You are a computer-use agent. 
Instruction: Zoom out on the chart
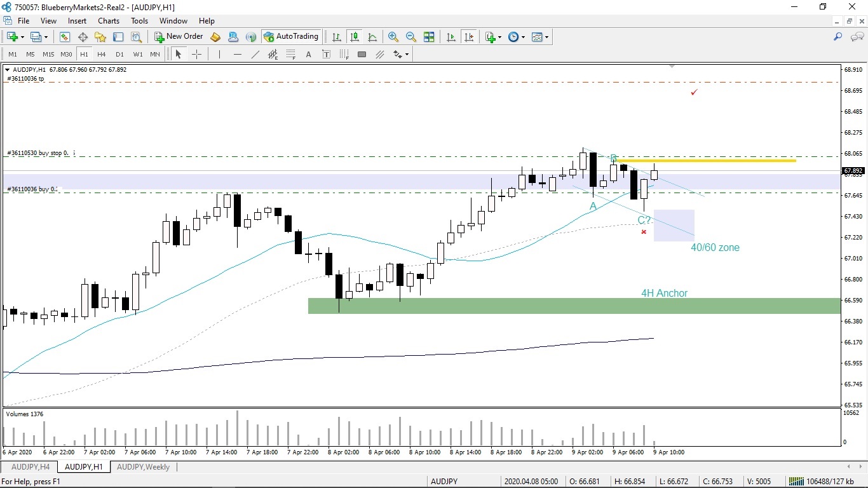[x=411, y=37]
